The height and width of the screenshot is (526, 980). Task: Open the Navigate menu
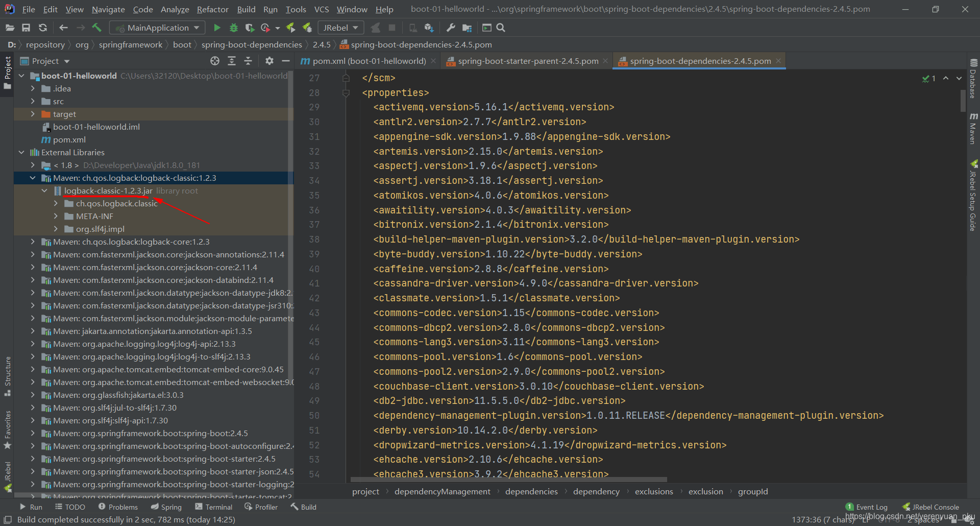pyautogui.click(x=108, y=9)
